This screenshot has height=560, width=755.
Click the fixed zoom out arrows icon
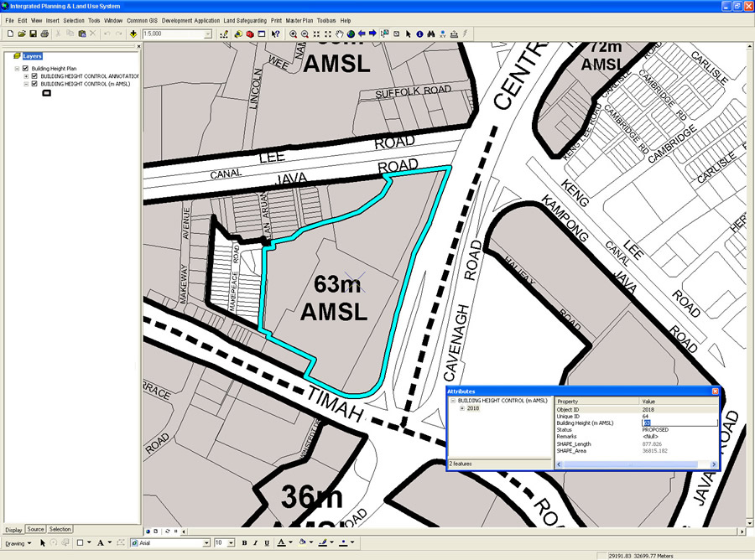pyautogui.click(x=328, y=34)
